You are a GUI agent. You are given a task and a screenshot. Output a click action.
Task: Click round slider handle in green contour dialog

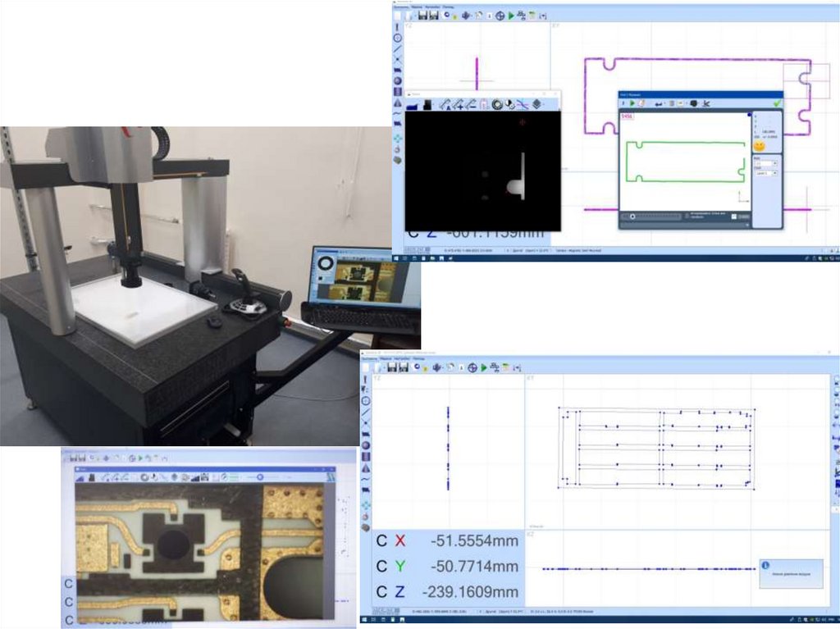click(x=632, y=217)
